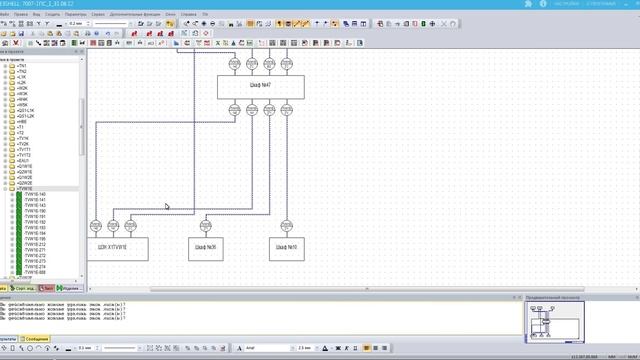Click the first icon in the bottom drawing toolbar
Screen dimensions: 640x360
(4, 348)
